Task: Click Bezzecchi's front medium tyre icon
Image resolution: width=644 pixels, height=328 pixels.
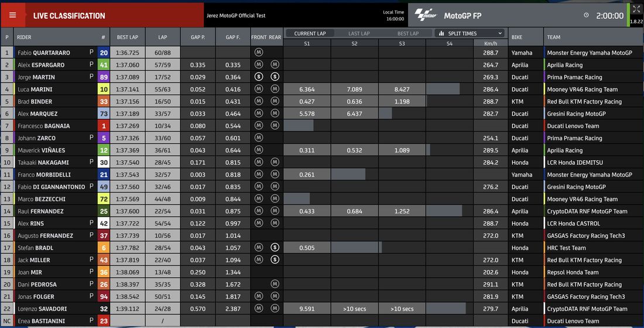Action: pyautogui.click(x=259, y=199)
